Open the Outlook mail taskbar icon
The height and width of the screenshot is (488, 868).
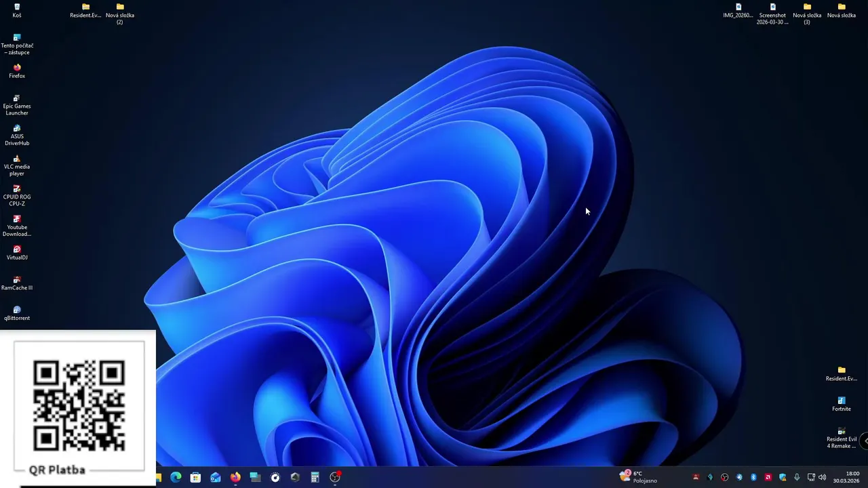[216, 477]
